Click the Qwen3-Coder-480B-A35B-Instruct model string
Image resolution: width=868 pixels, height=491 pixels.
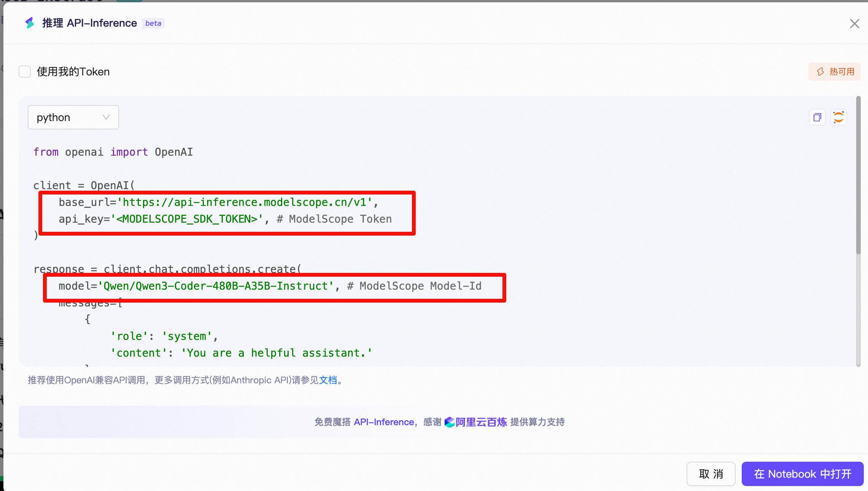[x=216, y=286]
